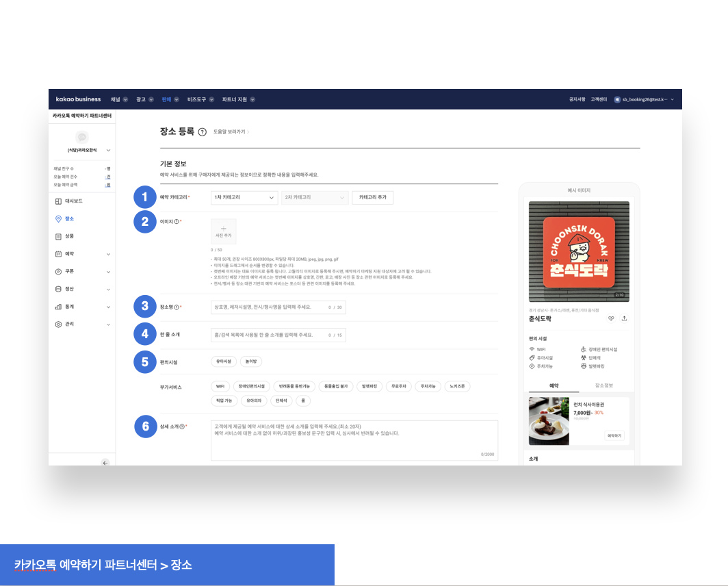
Task: Click the info icon next to 이미지 label
Action: [x=177, y=222]
